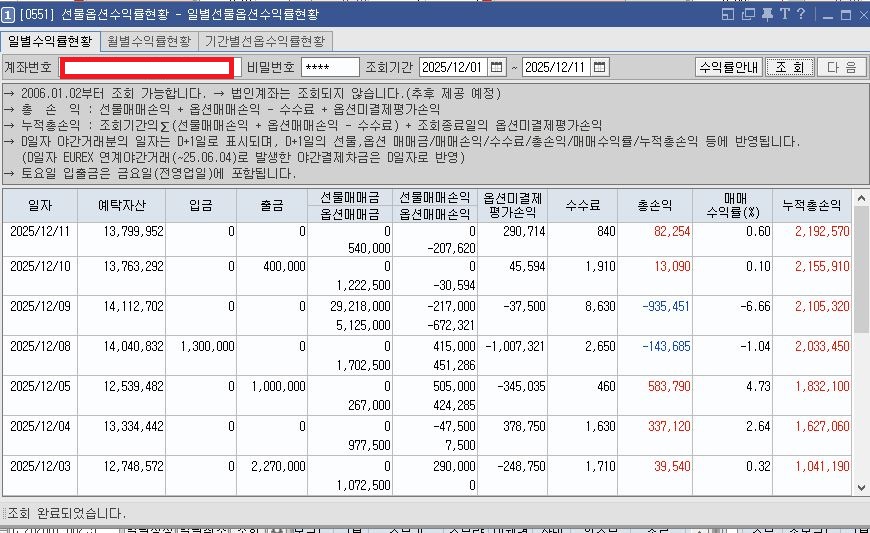870x533 pixels.
Task: Click the 총손익 column header
Action: [655, 206]
